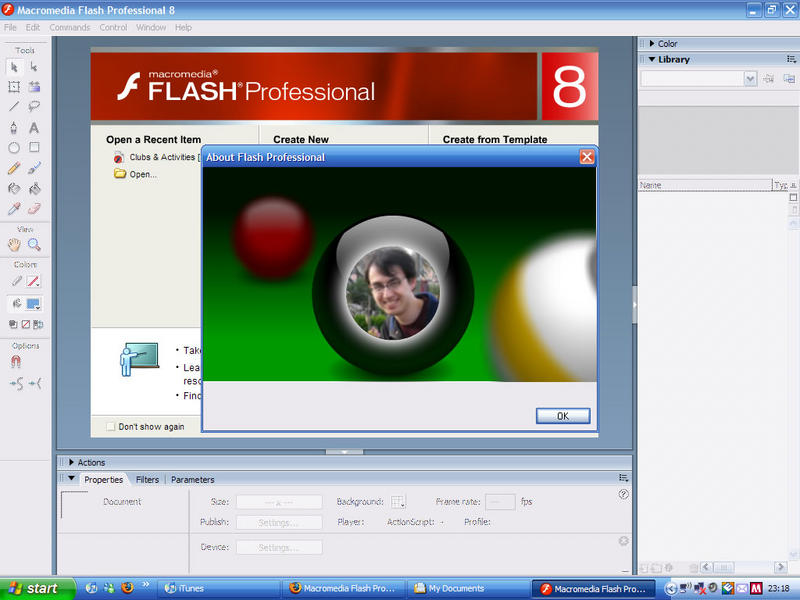Open the Library document dropdown

[x=749, y=79]
